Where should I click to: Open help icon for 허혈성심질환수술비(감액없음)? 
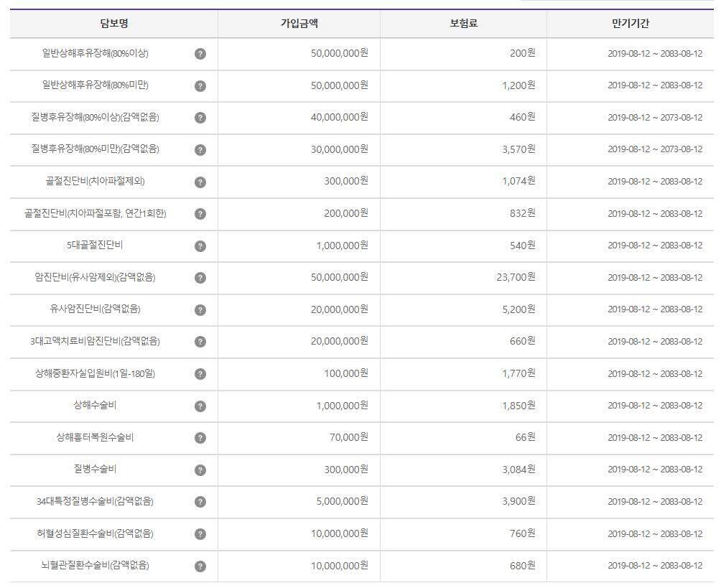(200, 534)
